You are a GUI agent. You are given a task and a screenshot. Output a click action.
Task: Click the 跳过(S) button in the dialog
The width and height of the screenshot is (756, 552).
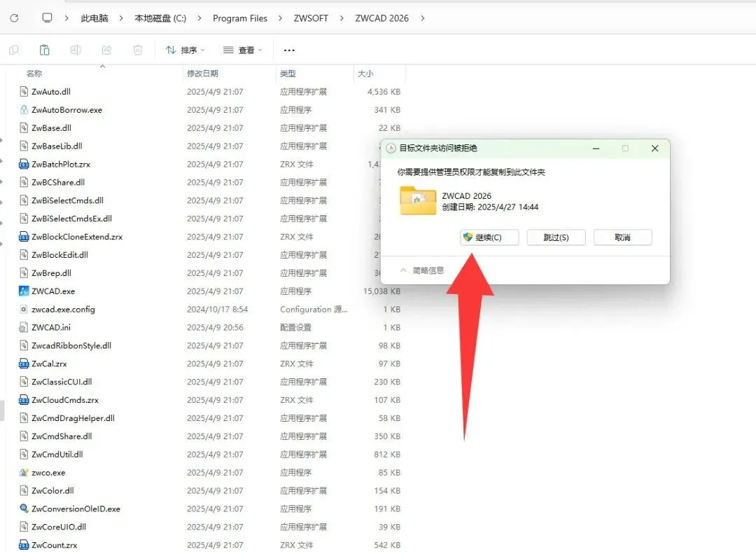[x=556, y=237]
